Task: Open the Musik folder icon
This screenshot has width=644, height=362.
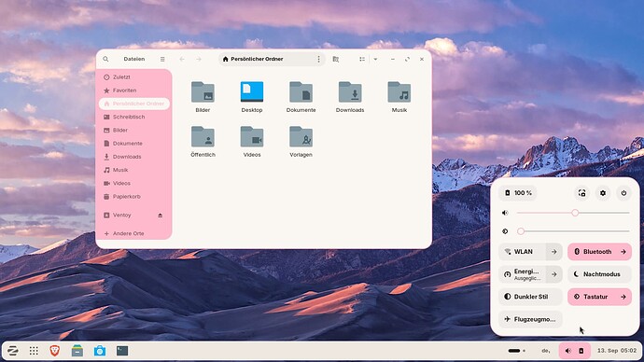Action: coord(399,92)
